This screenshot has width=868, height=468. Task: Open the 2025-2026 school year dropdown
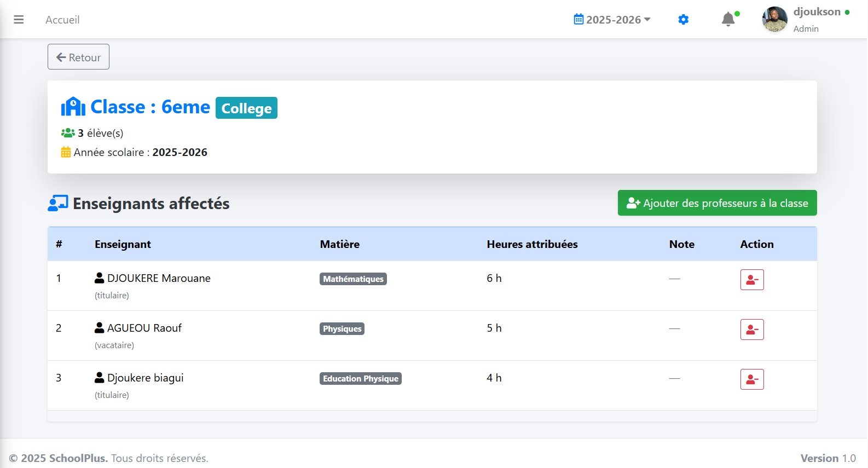click(x=612, y=20)
